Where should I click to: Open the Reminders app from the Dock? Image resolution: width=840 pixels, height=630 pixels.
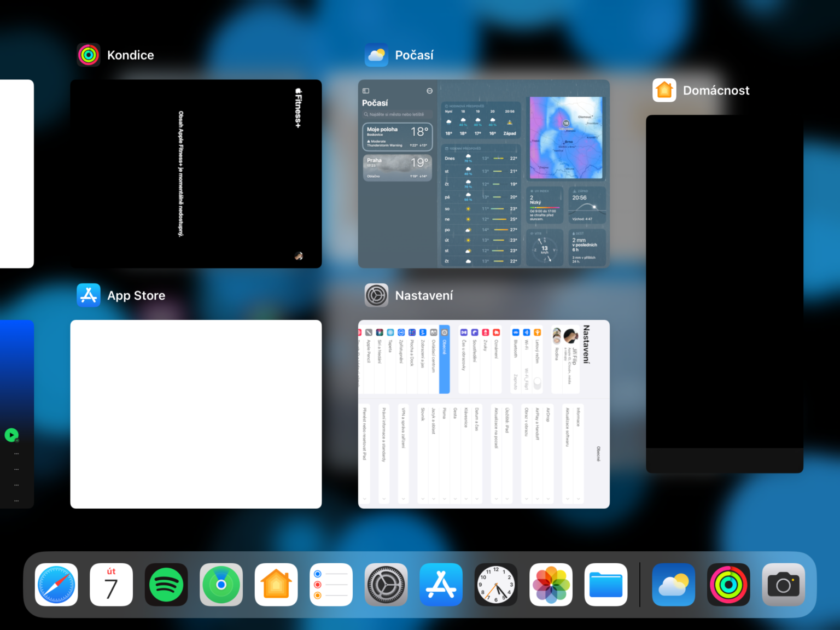[x=331, y=585]
